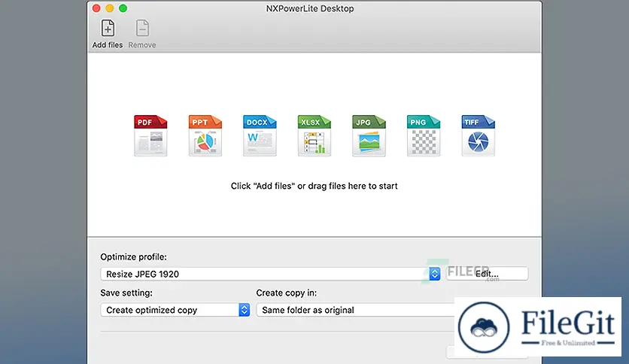Click the Create copy in label

[287, 293]
